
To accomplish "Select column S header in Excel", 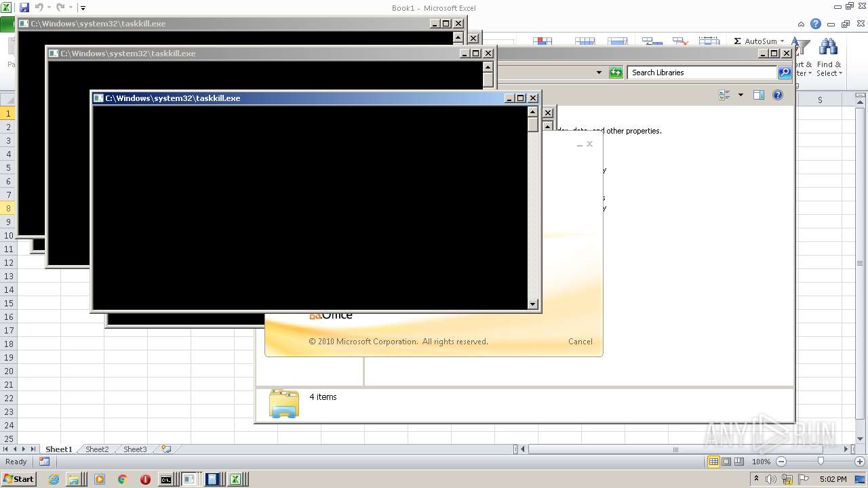I will pyautogui.click(x=819, y=100).
